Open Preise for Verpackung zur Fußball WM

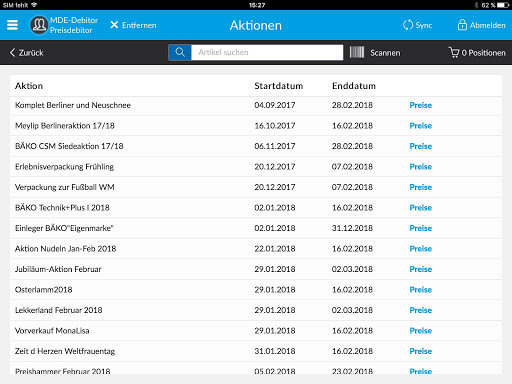pos(421,187)
